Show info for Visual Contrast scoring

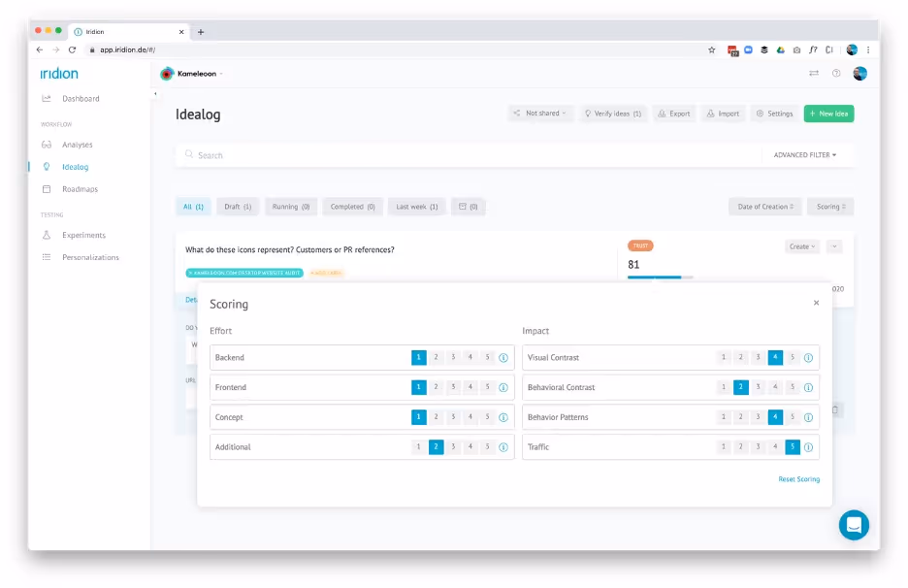pos(808,358)
